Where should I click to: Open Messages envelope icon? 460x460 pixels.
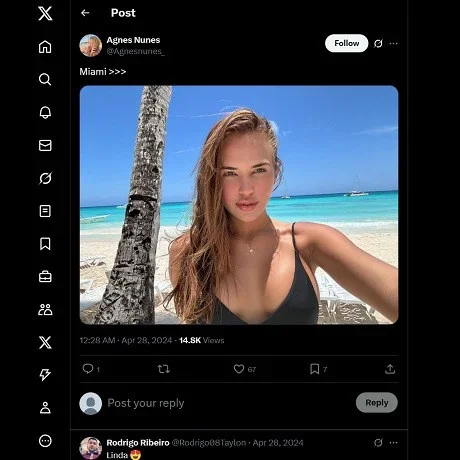[x=45, y=145]
